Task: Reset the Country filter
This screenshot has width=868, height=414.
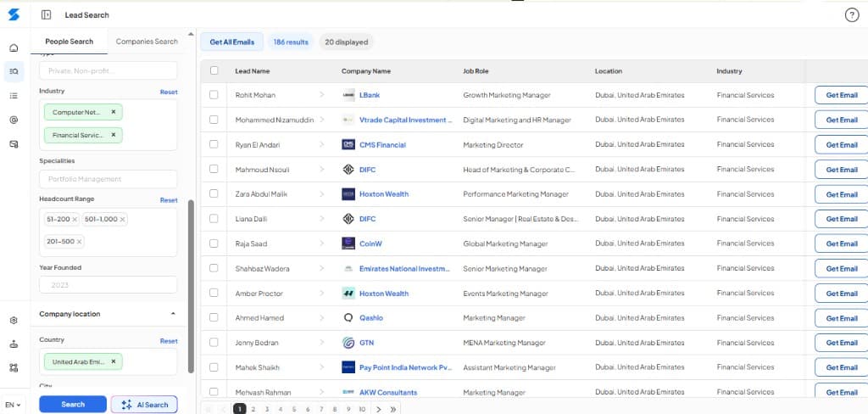Action: [x=169, y=341]
